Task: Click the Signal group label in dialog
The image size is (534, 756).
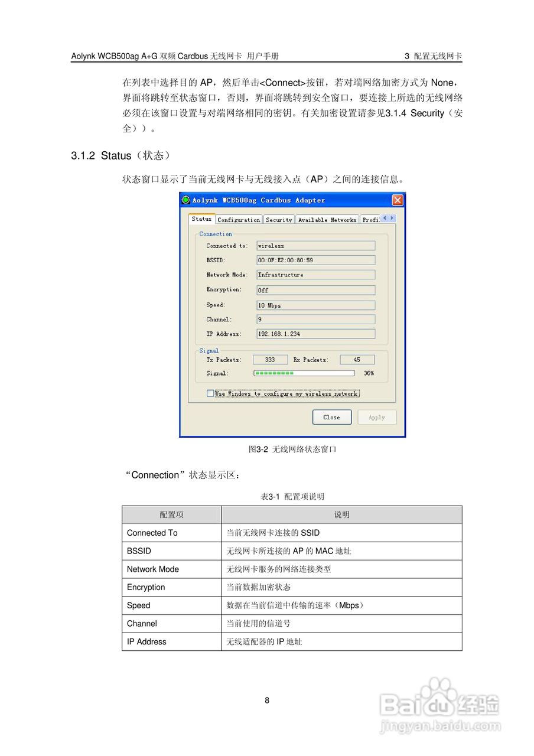Action: pos(209,351)
